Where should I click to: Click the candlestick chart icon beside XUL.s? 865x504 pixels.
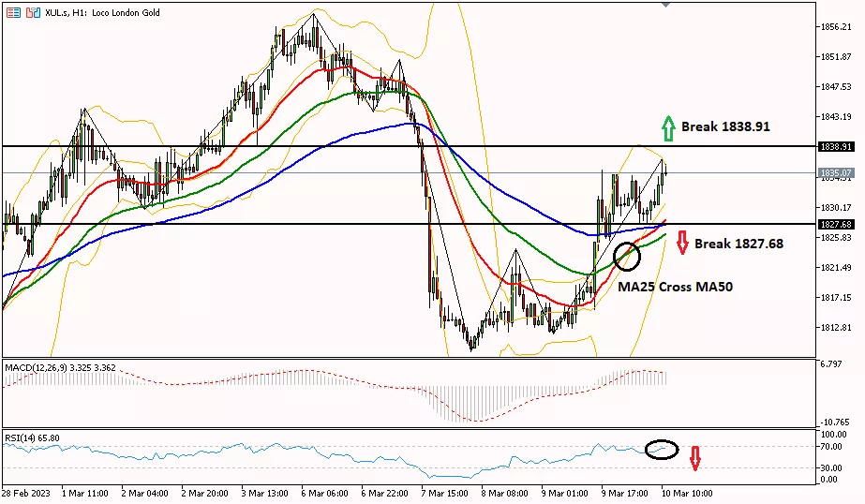pos(34,12)
